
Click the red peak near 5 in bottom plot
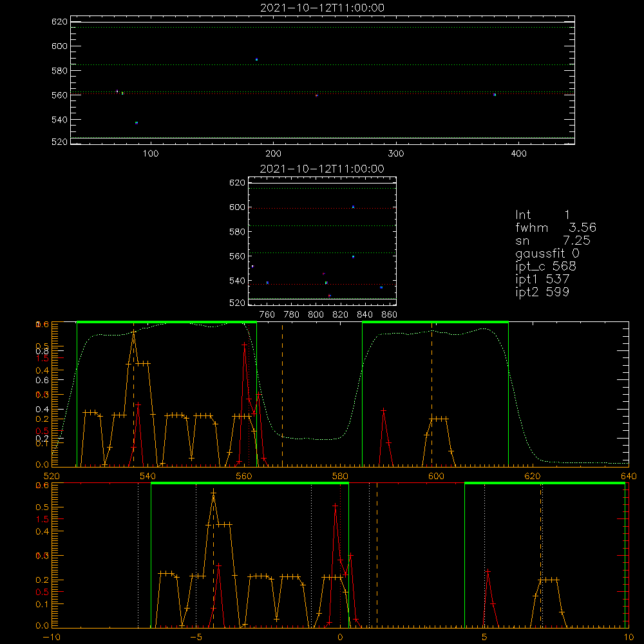[x=488, y=571]
